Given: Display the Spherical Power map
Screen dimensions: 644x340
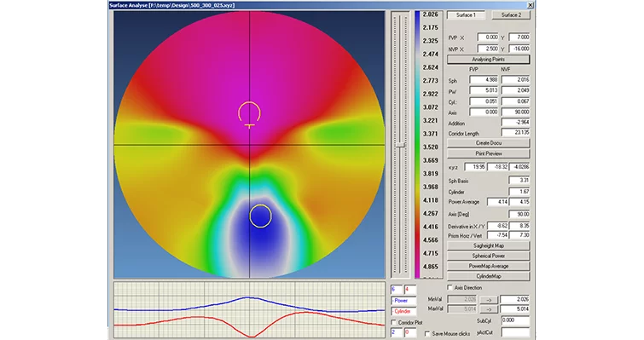Looking at the screenshot, I should (x=489, y=256).
